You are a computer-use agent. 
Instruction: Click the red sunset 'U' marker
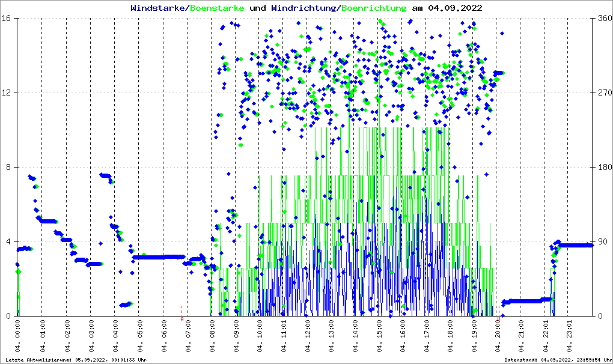(498, 319)
